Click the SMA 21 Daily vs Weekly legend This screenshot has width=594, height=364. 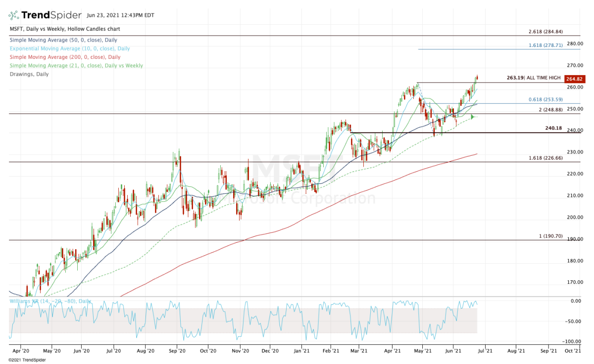76,65
